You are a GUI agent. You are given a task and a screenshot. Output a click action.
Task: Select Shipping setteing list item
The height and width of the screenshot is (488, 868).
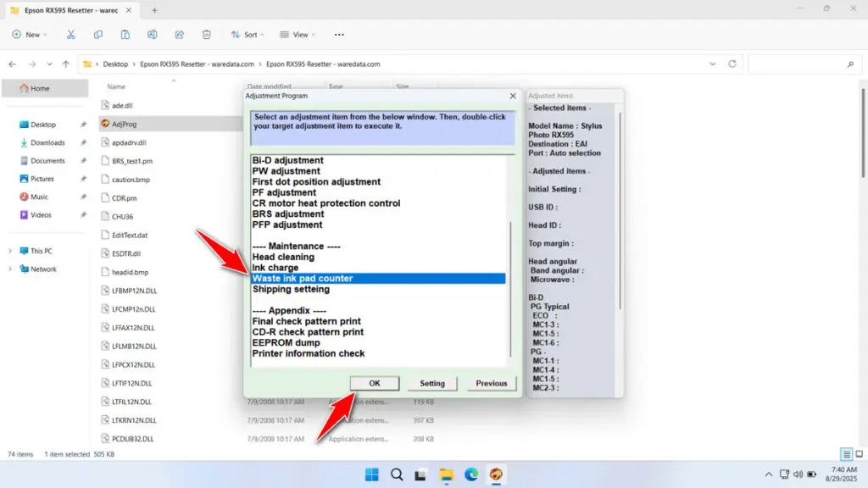pyautogui.click(x=291, y=290)
